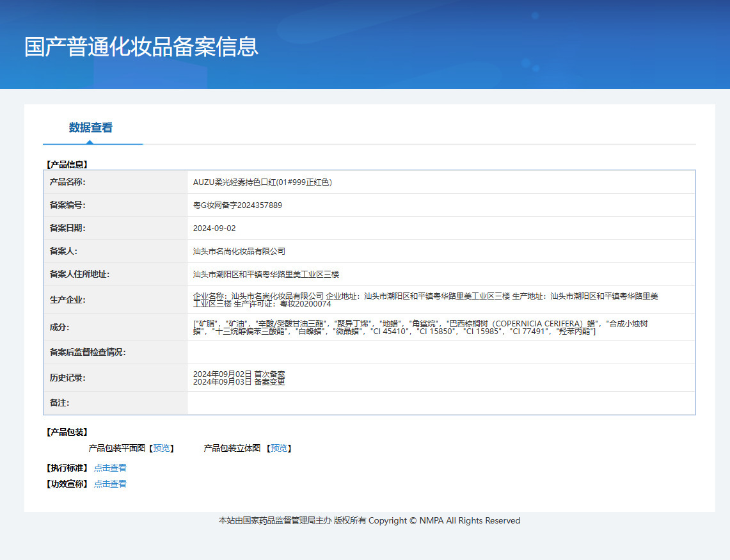
Task: Click history entry 2024年09月02日 首次备案
Action: [x=239, y=374]
